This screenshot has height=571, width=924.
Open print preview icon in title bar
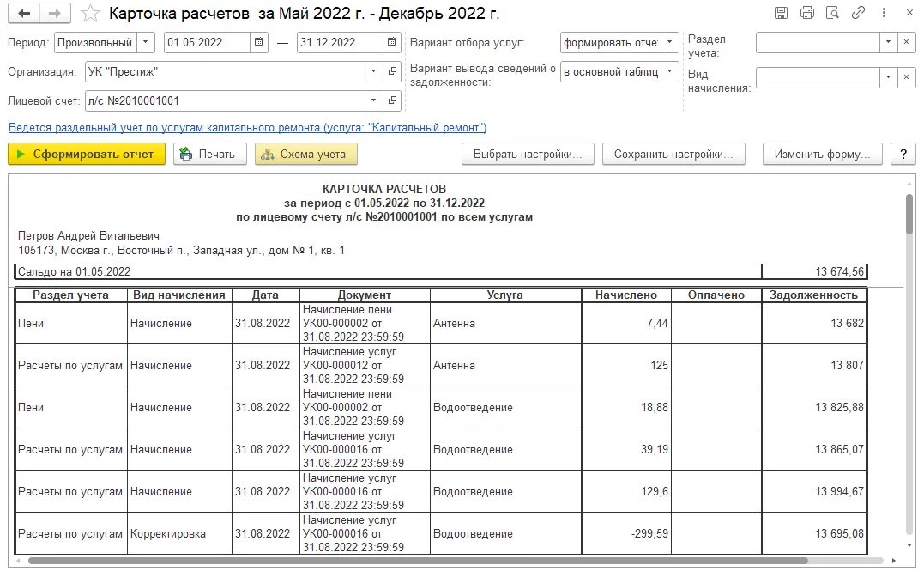coord(833,13)
